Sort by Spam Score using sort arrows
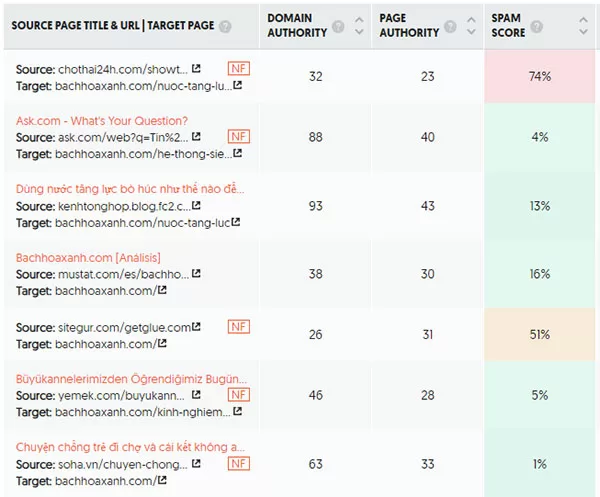Image resolution: width=600 pixels, height=497 pixels. coord(583,26)
